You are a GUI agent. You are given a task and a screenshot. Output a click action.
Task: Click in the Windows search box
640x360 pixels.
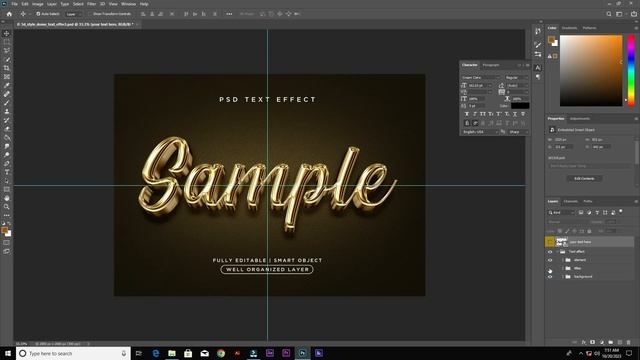click(x=73, y=353)
